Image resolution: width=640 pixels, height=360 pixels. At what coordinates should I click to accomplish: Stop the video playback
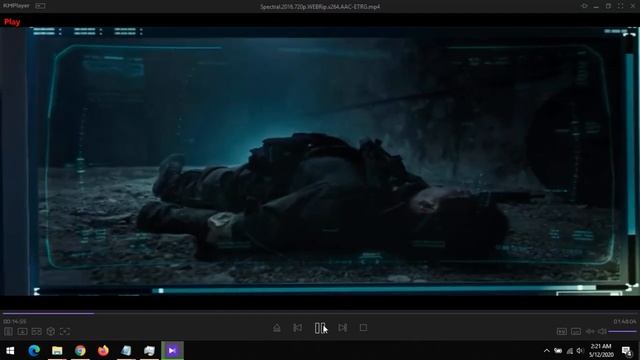[363, 328]
